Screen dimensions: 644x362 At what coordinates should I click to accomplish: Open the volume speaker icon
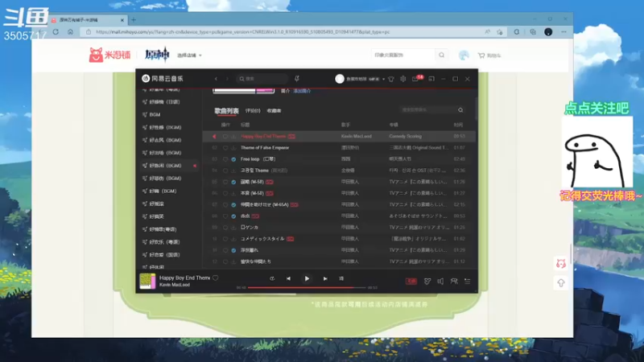pos(440,281)
